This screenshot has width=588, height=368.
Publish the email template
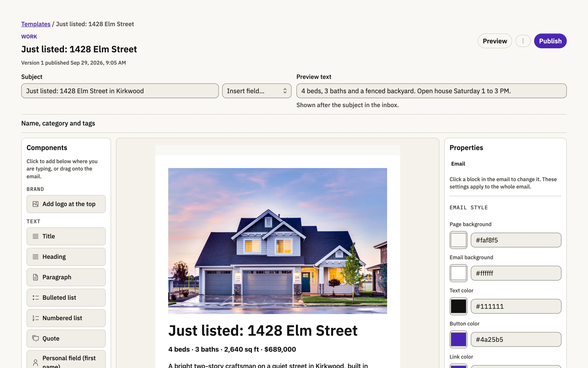tap(550, 41)
